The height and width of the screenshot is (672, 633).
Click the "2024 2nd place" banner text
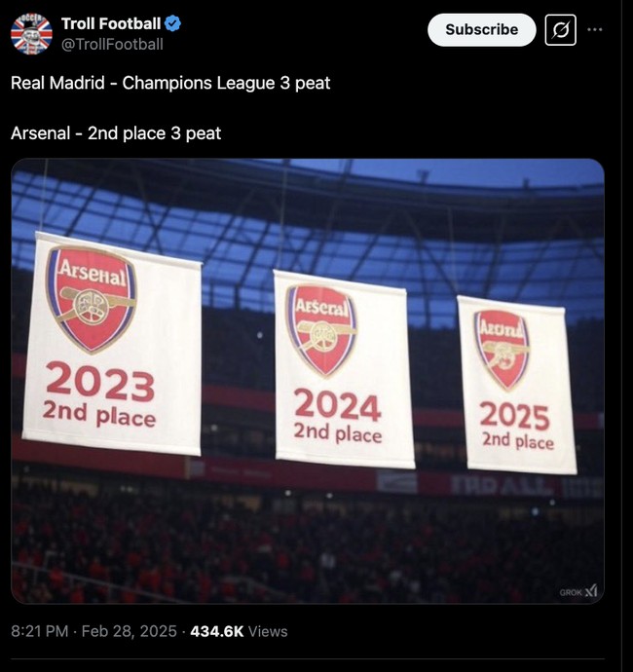pyautogui.click(x=337, y=415)
